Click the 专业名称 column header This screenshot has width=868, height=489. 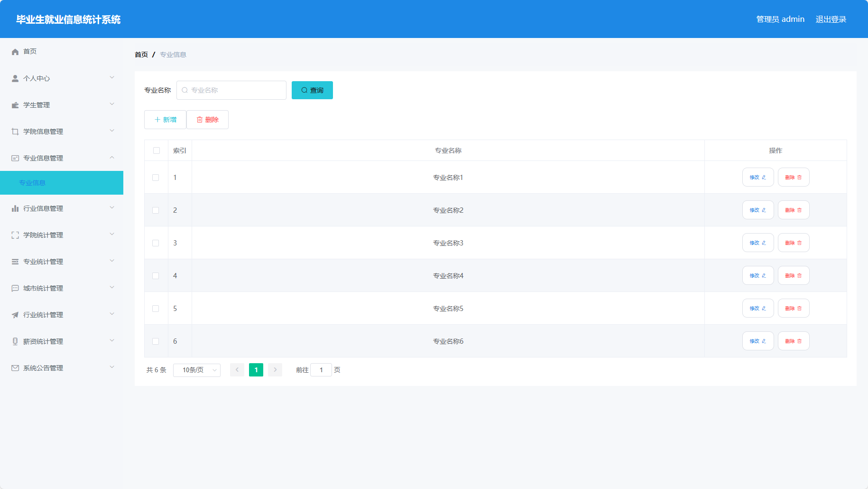coord(448,150)
